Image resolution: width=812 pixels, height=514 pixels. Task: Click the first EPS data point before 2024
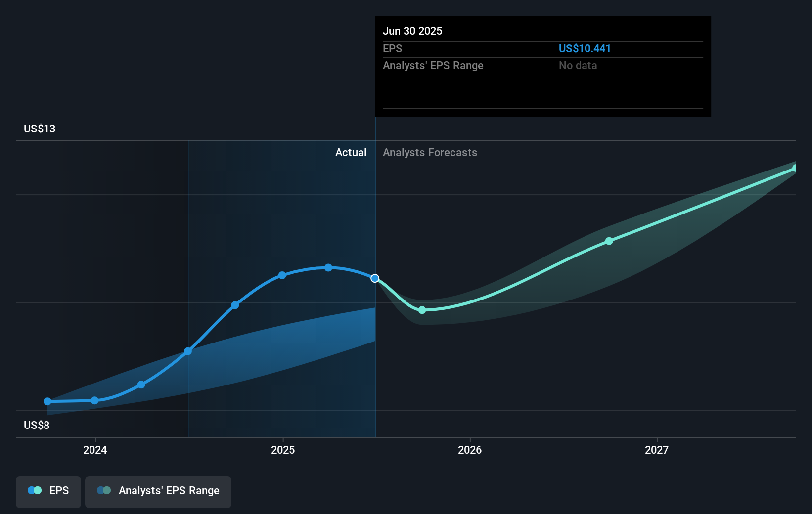pyautogui.click(x=47, y=401)
